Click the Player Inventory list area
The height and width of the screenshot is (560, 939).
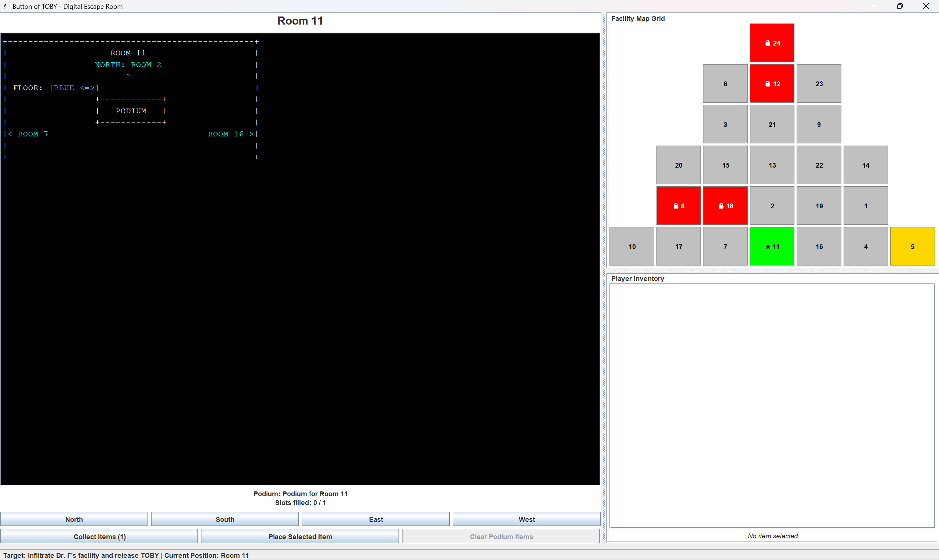(x=772, y=406)
